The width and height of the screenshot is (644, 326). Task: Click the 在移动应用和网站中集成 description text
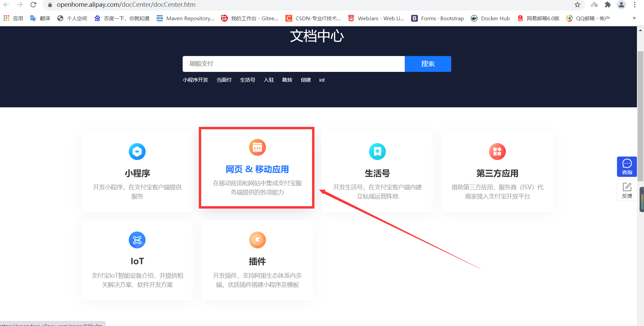257,188
